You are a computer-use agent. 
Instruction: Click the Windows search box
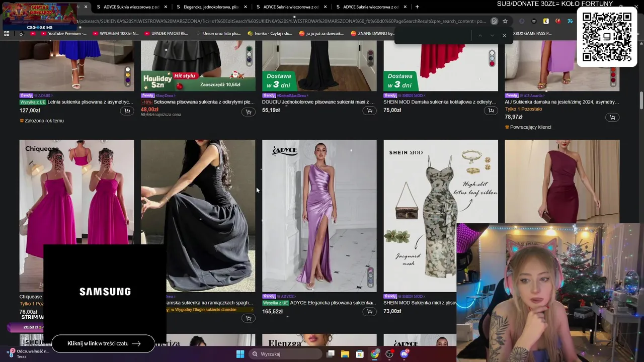286,354
